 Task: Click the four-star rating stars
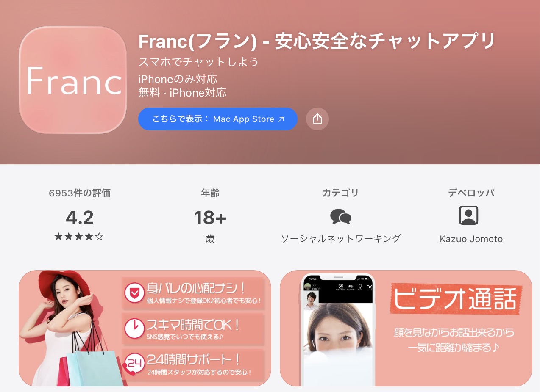pos(79,237)
